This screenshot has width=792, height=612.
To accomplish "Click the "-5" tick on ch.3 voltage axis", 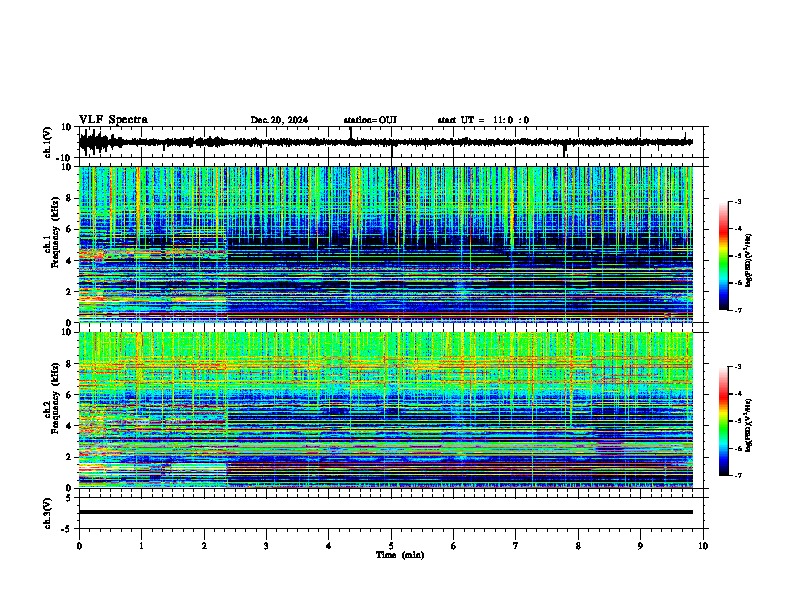I will pos(68,529).
